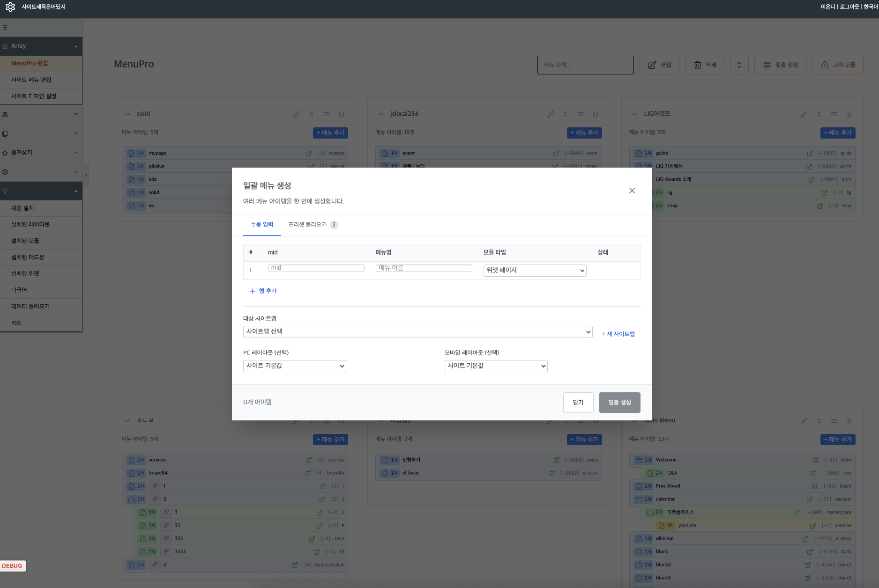879x588 pixels.
Task: Click the gear icon beside the site title
Action: point(10,7)
